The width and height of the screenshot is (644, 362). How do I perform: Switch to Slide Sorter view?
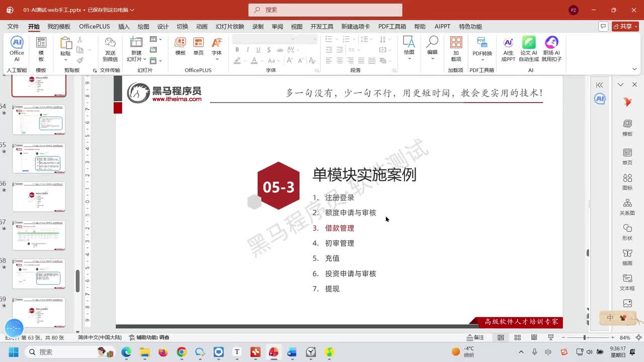tap(517, 337)
